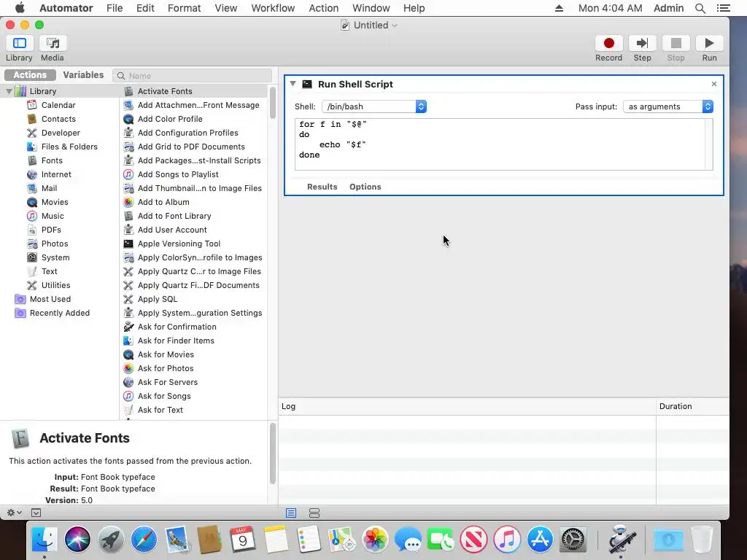Select PDFs category in Library
The height and width of the screenshot is (560, 747).
click(x=51, y=230)
